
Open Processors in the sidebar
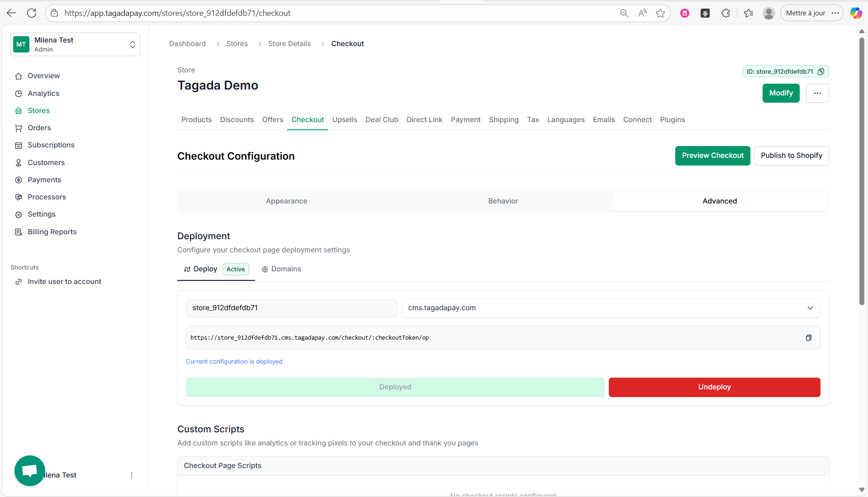(47, 197)
